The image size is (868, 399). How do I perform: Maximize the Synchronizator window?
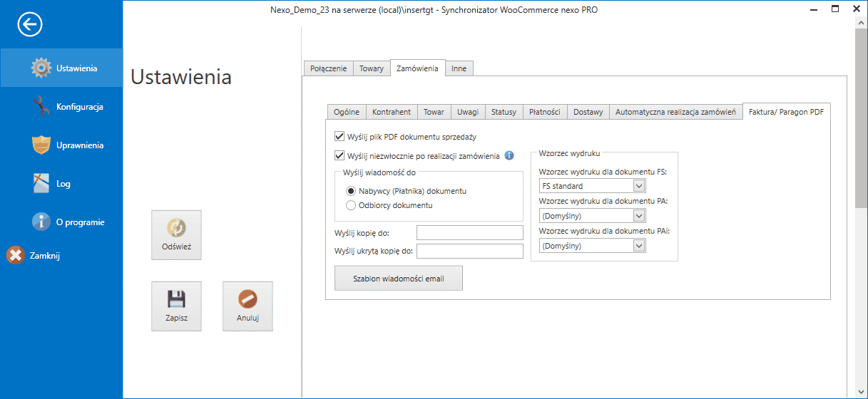tap(835, 10)
